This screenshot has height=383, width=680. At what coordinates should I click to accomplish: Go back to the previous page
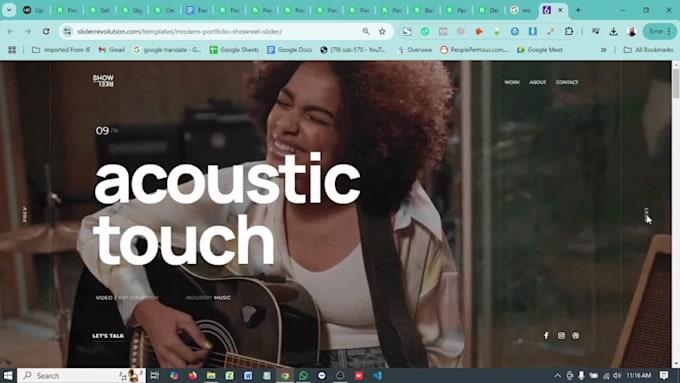pos(10,31)
